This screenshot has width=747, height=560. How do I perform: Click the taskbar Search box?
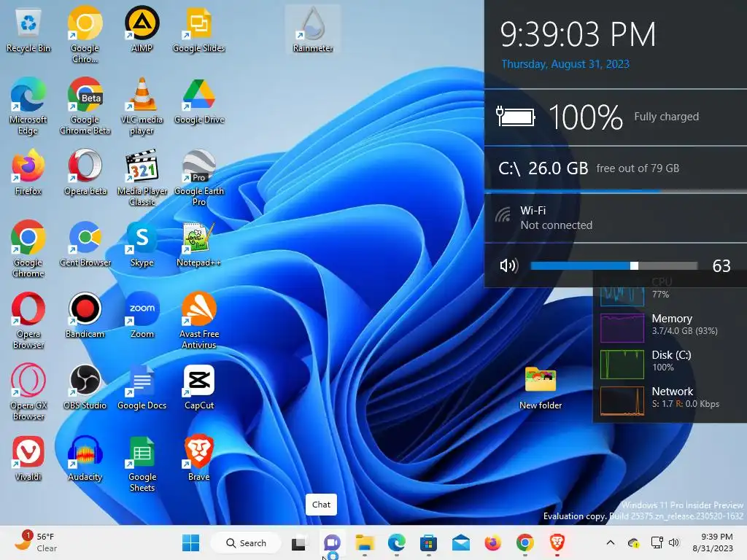click(x=246, y=542)
